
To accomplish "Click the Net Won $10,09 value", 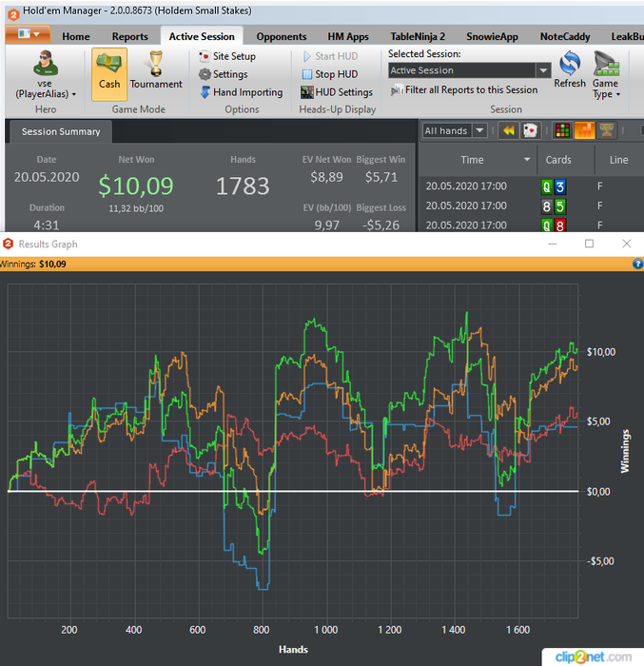I will pyautogui.click(x=136, y=186).
